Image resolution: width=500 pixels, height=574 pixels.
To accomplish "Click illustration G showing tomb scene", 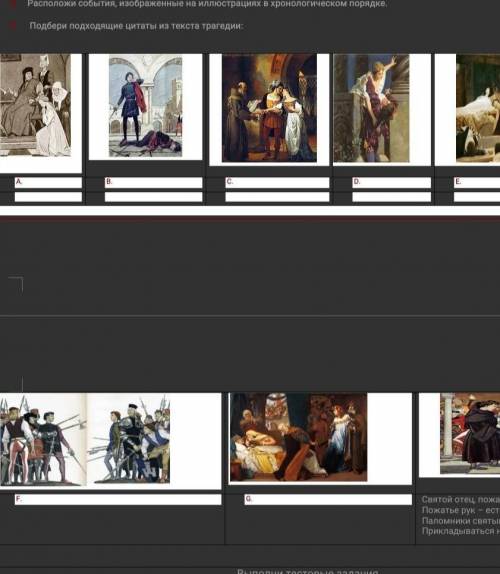I will (298, 437).
